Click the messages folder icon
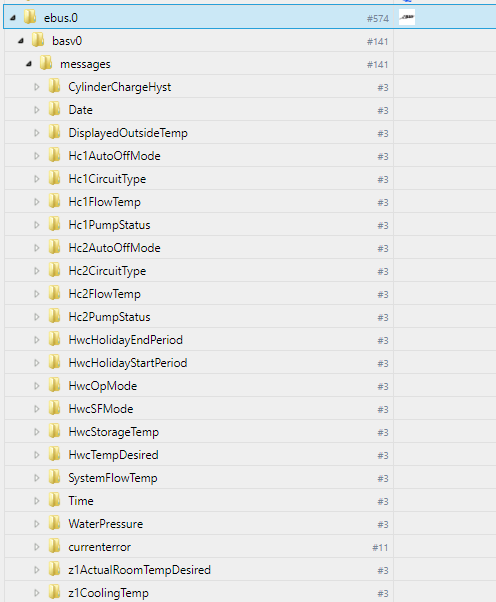496x602 pixels. point(46,63)
